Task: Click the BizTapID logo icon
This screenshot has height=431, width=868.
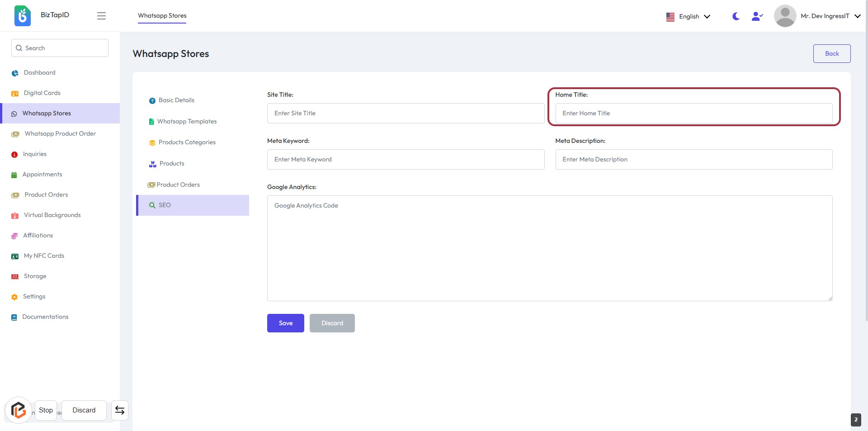Action: pyautogui.click(x=23, y=16)
